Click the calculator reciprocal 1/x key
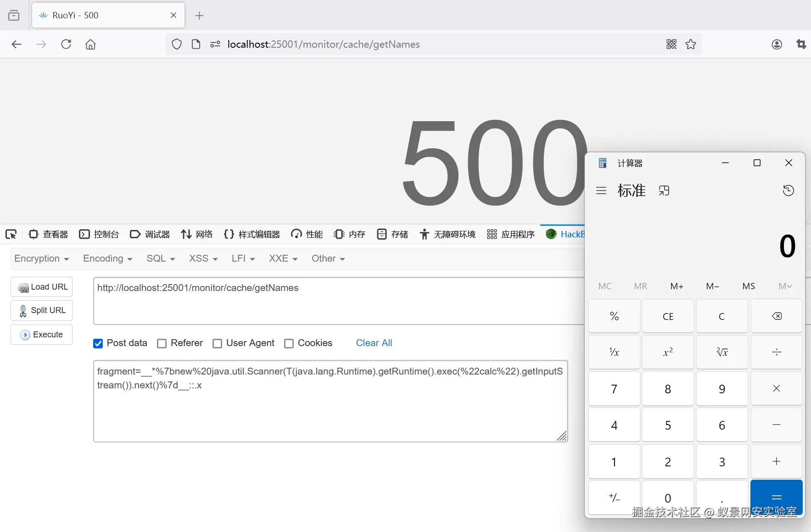The height and width of the screenshot is (532, 811). click(x=614, y=352)
